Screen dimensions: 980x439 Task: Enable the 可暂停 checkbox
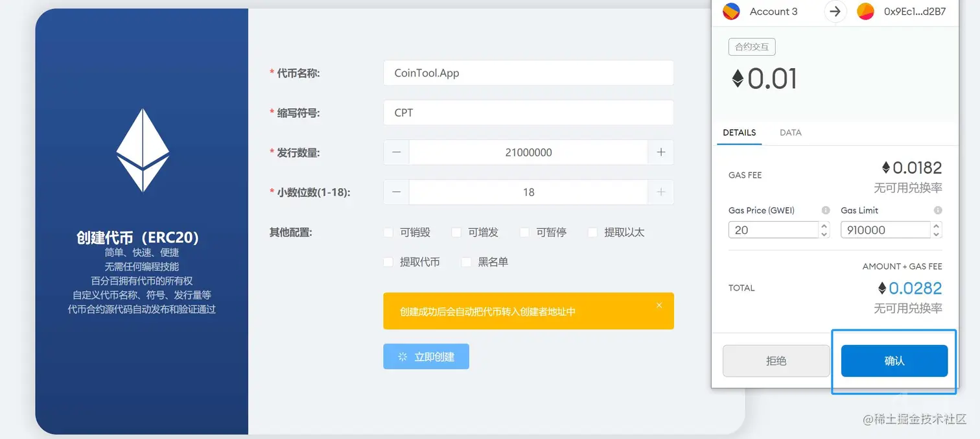tap(524, 232)
